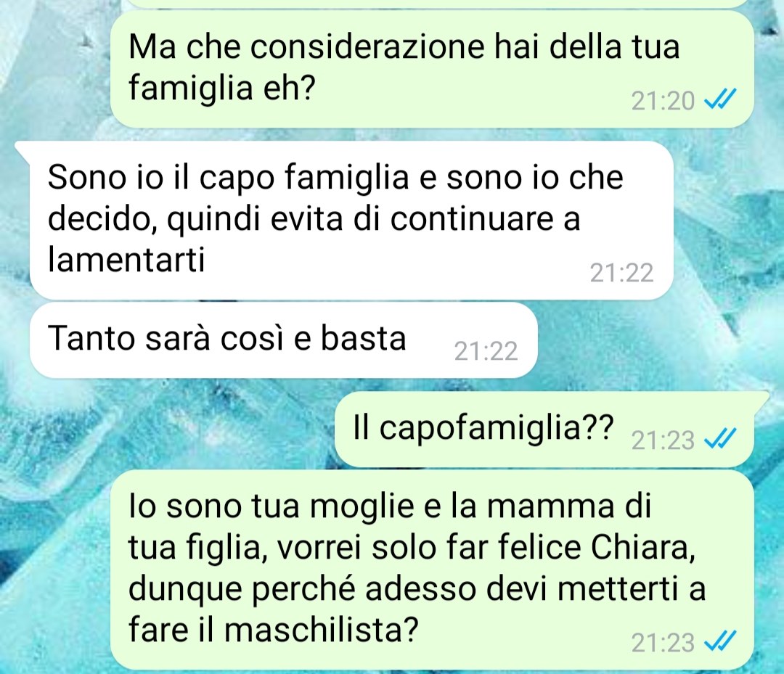Select message 'Sono io il capo famiglia'
The height and width of the screenshot is (674, 784).
pos(351,221)
